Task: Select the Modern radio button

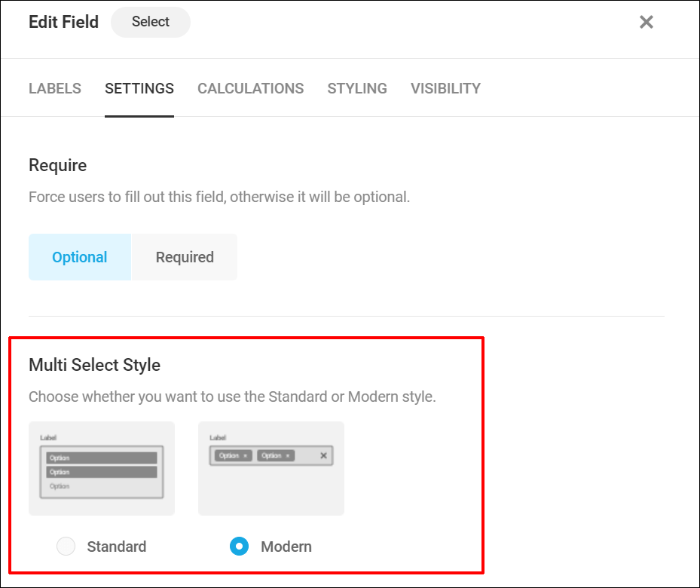Action: pyautogui.click(x=239, y=546)
